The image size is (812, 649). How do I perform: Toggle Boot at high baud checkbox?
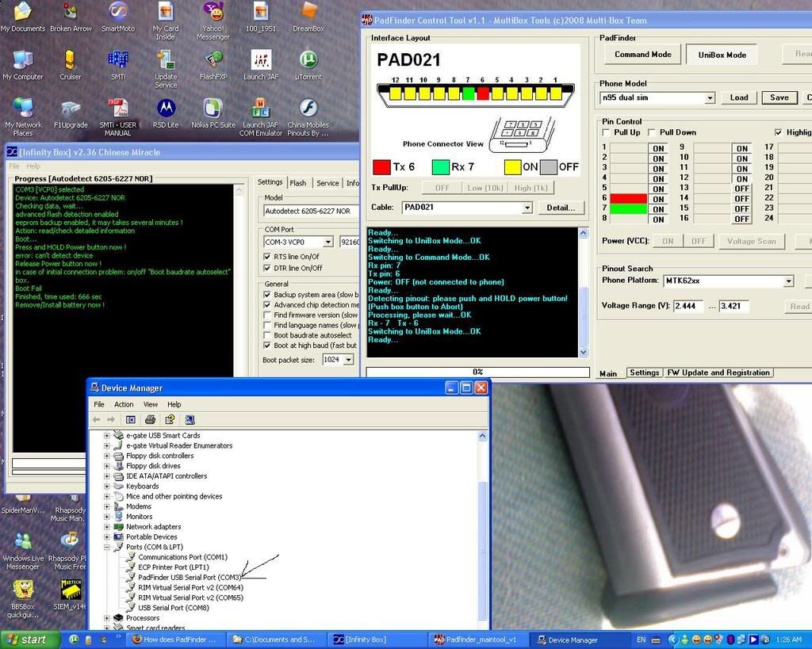267,345
